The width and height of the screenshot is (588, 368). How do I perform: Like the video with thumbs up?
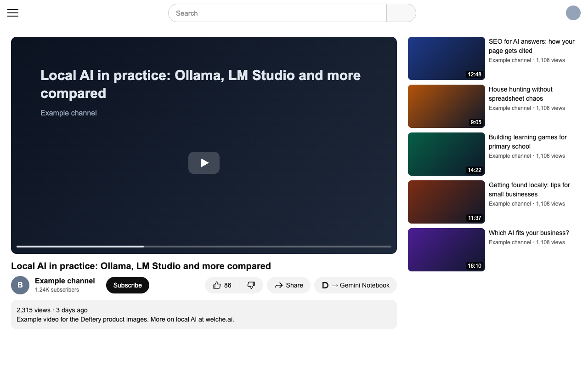pos(222,285)
